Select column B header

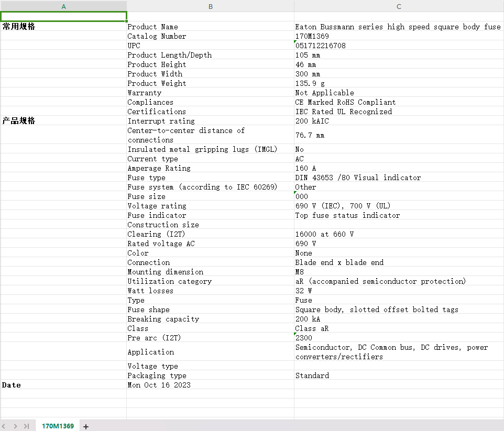coord(210,6)
